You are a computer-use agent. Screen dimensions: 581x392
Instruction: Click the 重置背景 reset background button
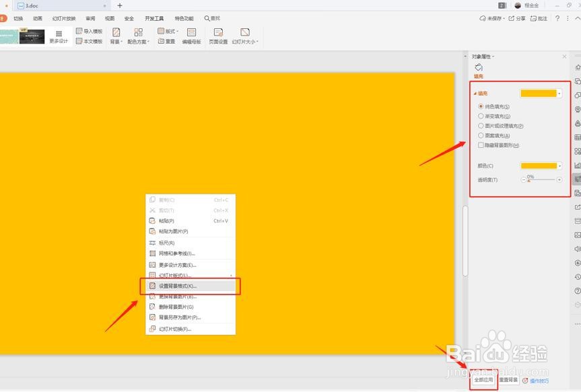(508, 380)
